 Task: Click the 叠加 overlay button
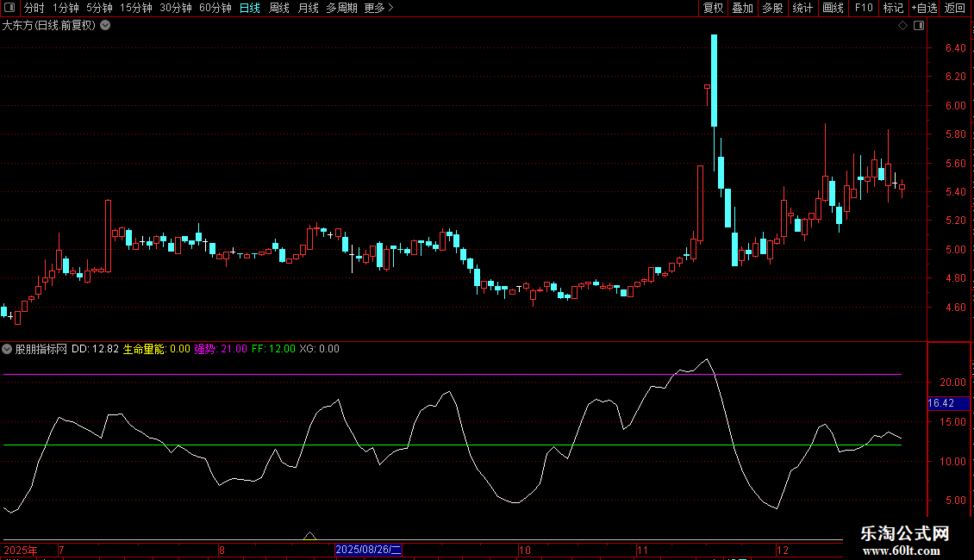tap(742, 8)
